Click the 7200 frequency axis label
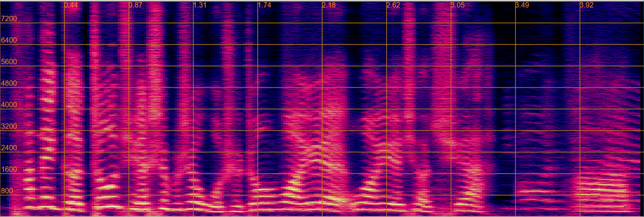Viewport: 644px width, 217px height. coord(9,19)
